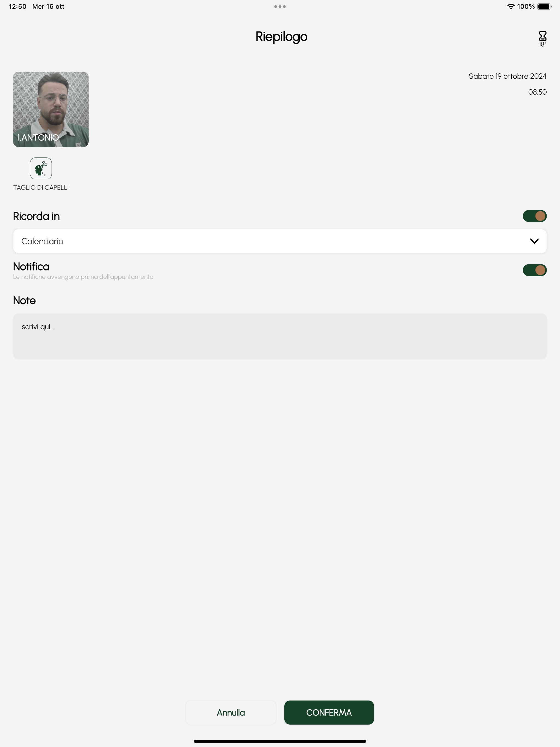
Task: Confirm booking with CONFERMA button
Action: (329, 712)
